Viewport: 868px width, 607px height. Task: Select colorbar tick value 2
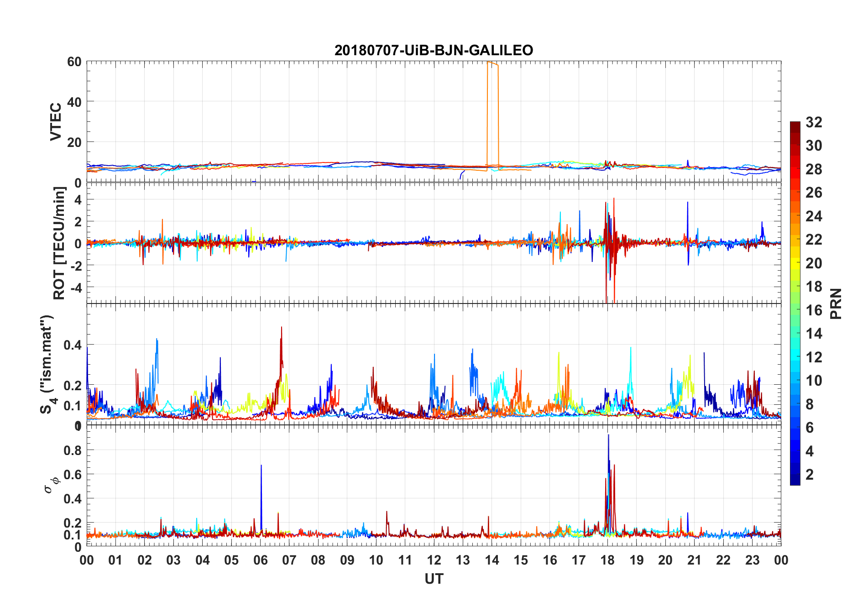810,475
